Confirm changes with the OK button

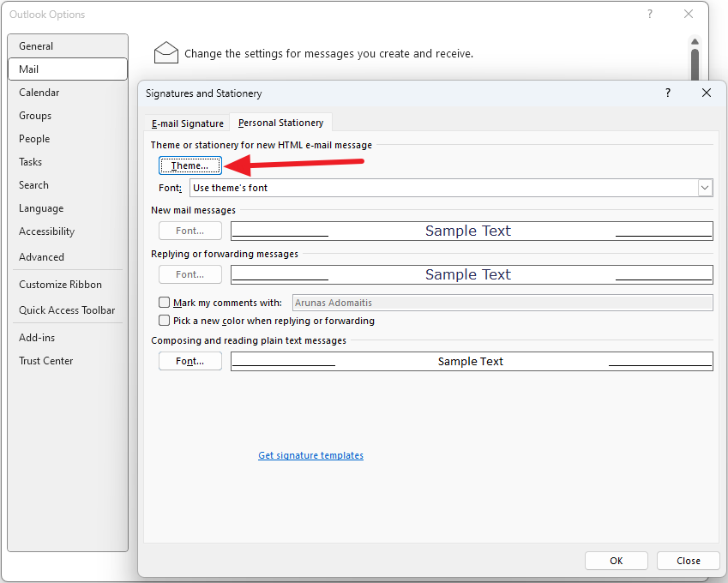click(x=616, y=560)
